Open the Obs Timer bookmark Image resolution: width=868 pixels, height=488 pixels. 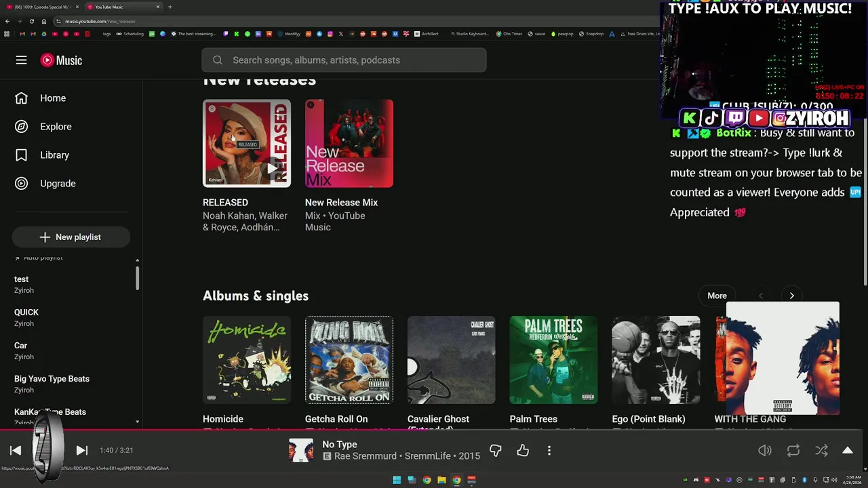[x=509, y=34]
